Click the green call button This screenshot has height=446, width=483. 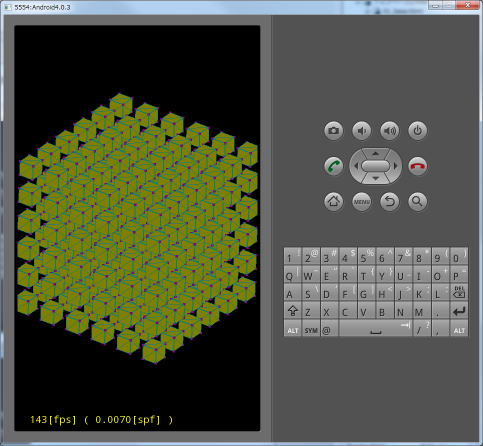tap(333, 166)
